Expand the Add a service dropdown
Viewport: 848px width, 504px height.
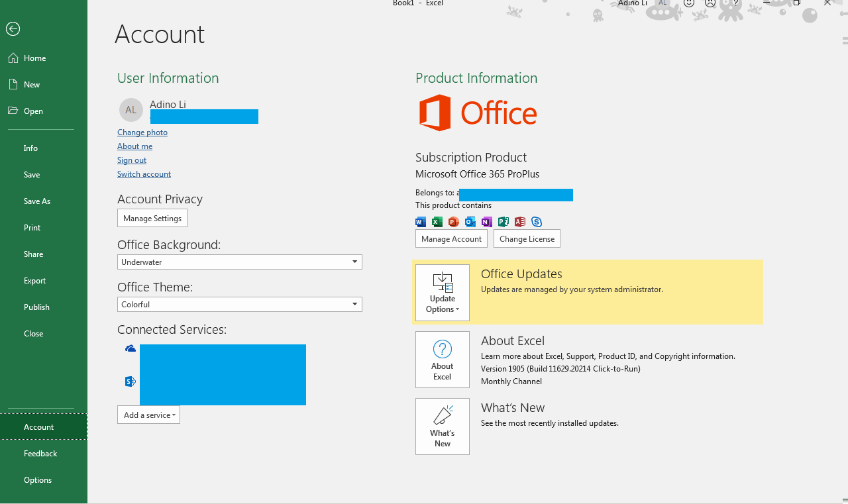coord(148,415)
